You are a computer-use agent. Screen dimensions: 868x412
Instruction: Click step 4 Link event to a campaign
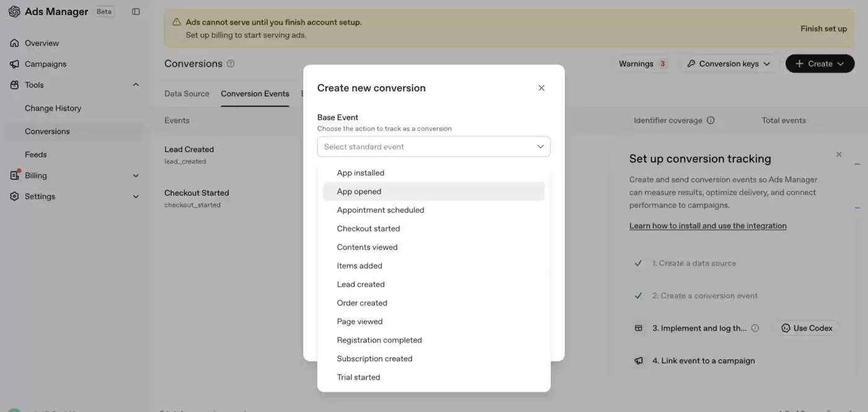[703, 361]
